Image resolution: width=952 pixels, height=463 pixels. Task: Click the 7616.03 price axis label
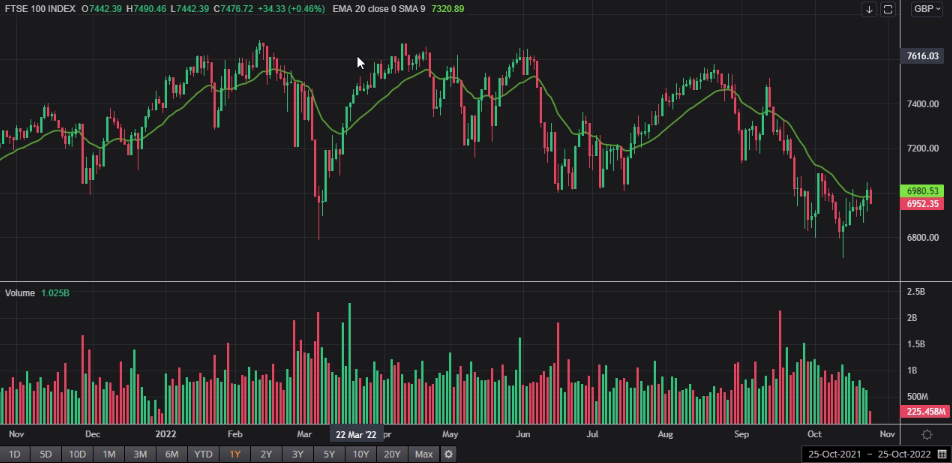(922, 56)
